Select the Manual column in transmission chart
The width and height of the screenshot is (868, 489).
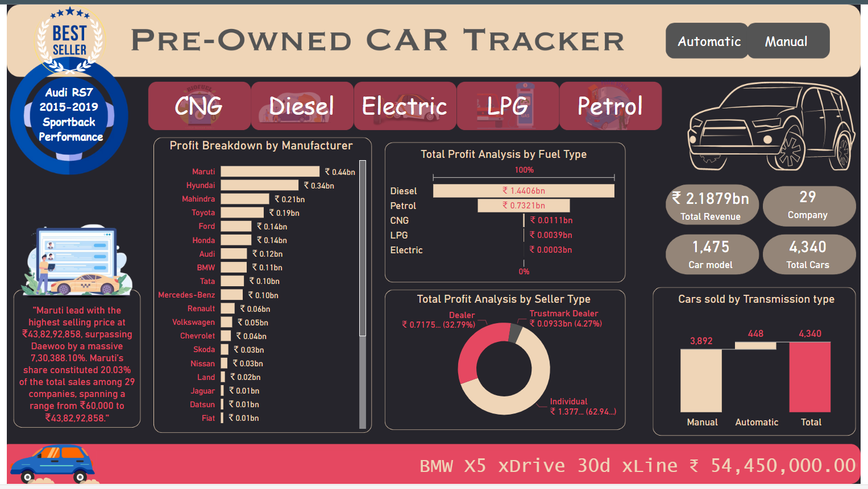[x=701, y=380]
